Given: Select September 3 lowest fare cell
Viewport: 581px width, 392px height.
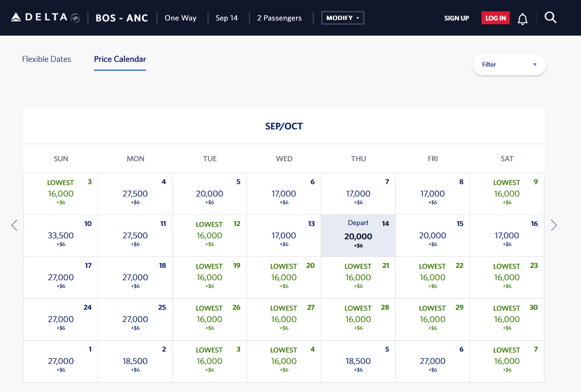Looking at the screenshot, I should point(61,194).
